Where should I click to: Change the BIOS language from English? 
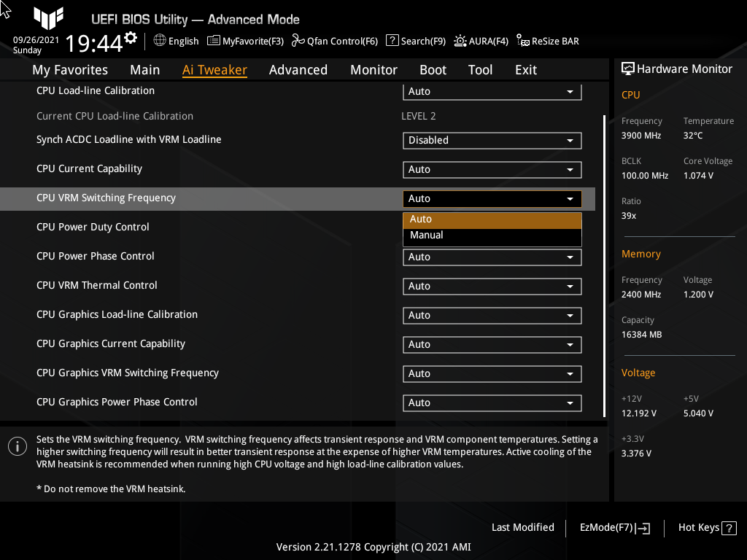point(176,41)
